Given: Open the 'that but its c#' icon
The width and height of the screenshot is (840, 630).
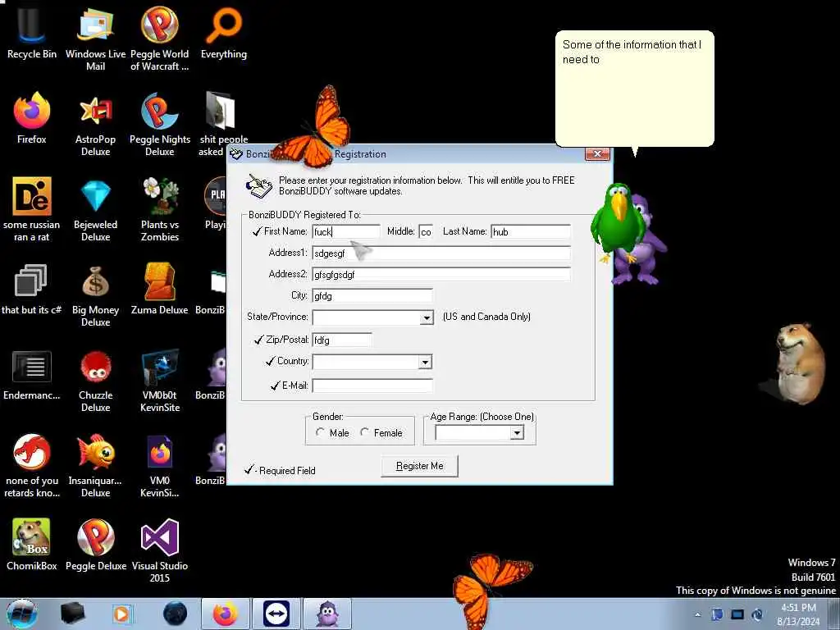Looking at the screenshot, I should (32, 288).
